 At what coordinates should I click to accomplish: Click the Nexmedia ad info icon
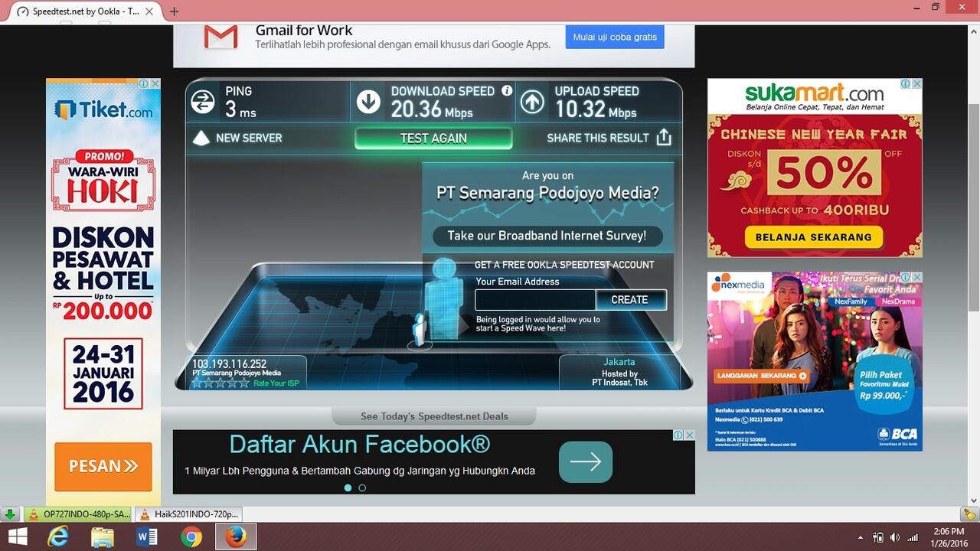pyautogui.click(x=905, y=277)
